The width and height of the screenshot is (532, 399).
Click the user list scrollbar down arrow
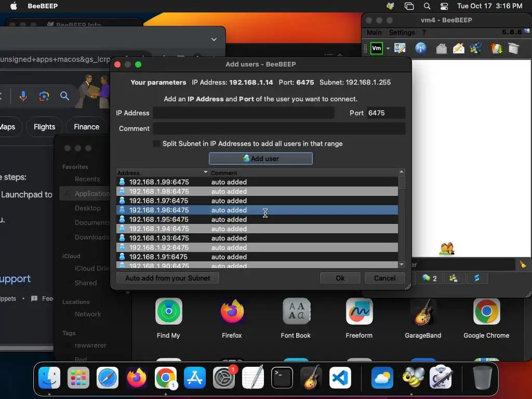pos(402,264)
